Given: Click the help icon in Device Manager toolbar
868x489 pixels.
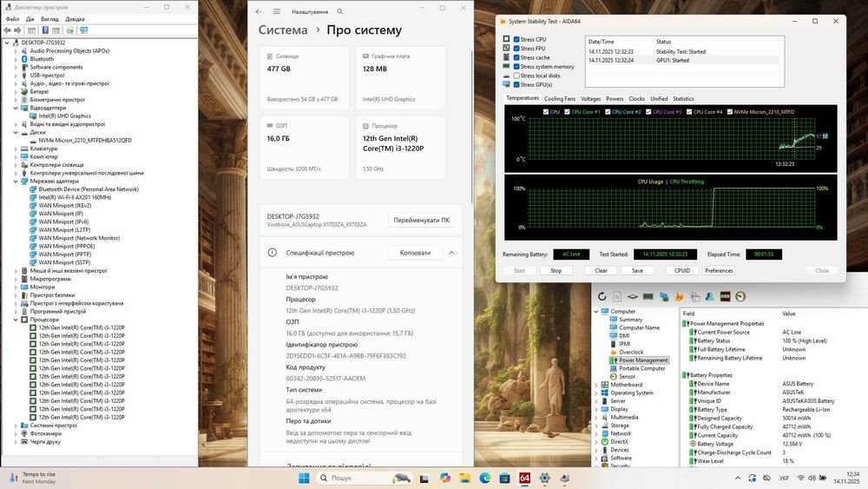Looking at the screenshot, I should (x=45, y=30).
